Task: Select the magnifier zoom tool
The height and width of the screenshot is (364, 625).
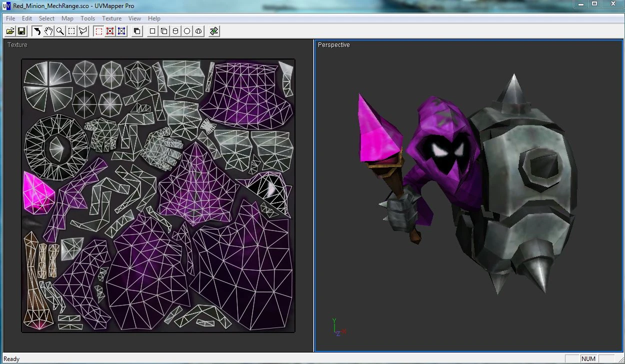Action: coord(60,31)
